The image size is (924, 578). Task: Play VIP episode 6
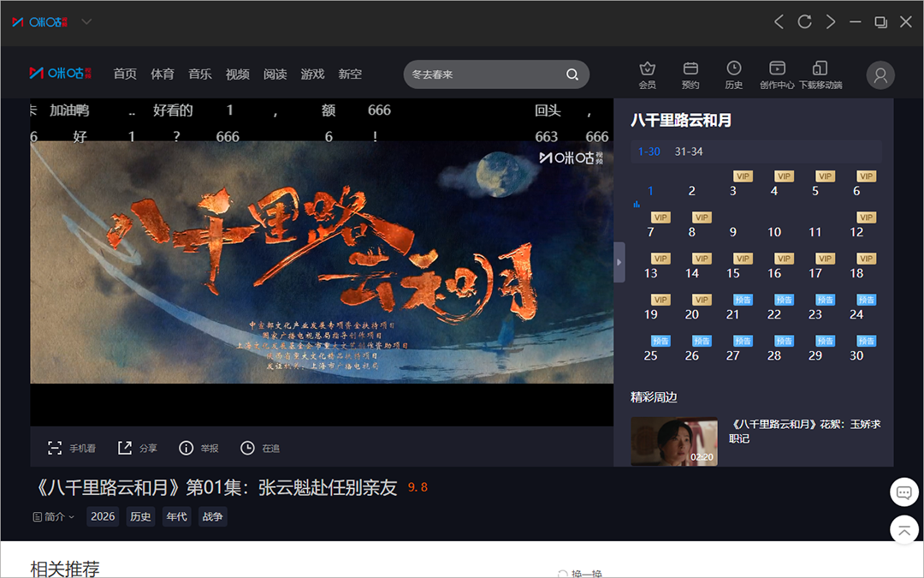pyautogui.click(x=856, y=190)
